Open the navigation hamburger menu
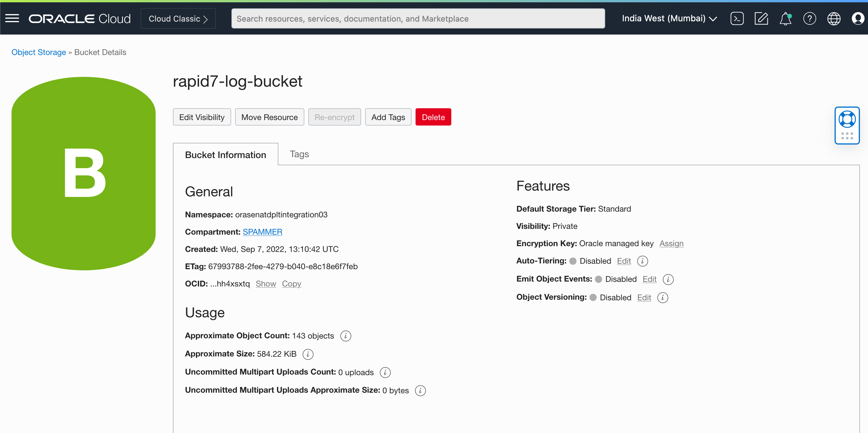The image size is (868, 433). click(12, 18)
